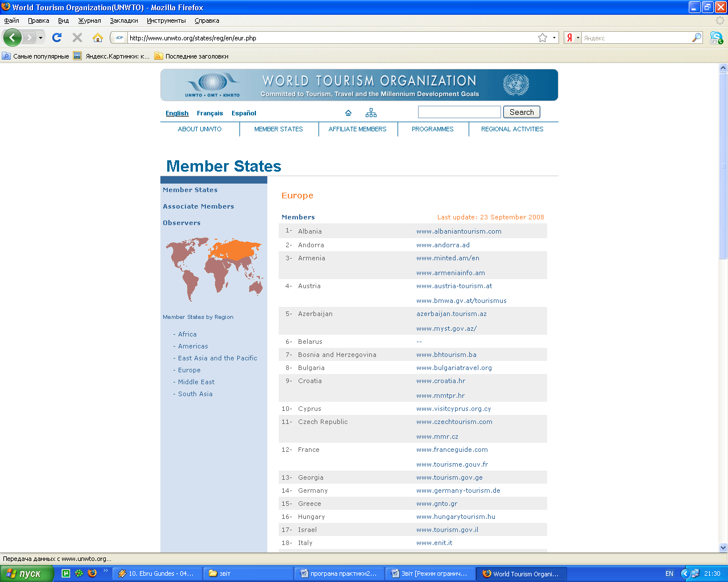Go to the Firefox home page icon
Image resolution: width=728 pixels, height=582 pixels.
98,38
